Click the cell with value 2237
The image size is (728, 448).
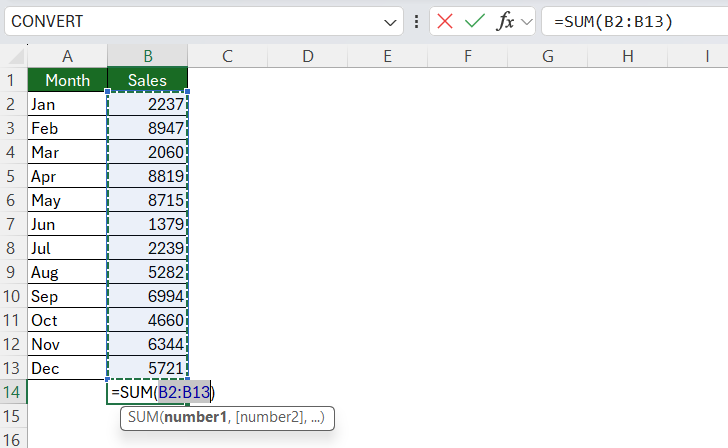pyautogui.click(x=148, y=104)
